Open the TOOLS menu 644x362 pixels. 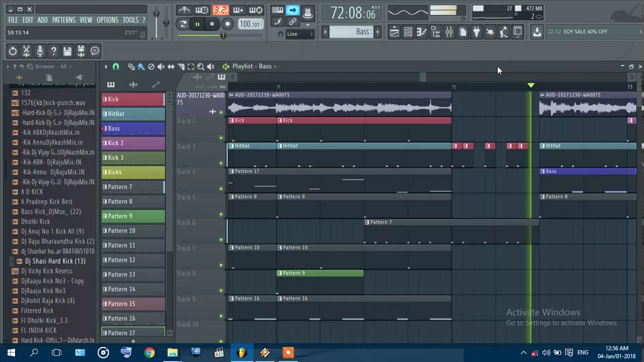point(130,20)
